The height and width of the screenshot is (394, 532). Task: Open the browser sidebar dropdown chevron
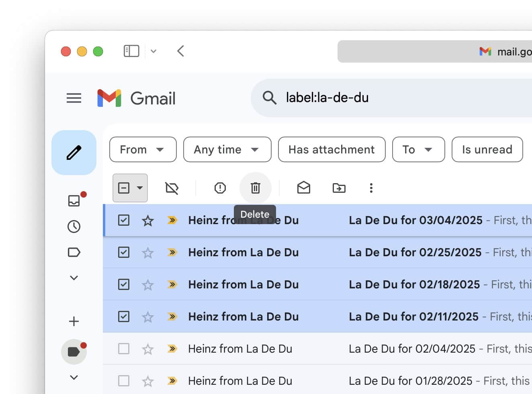(153, 51)
